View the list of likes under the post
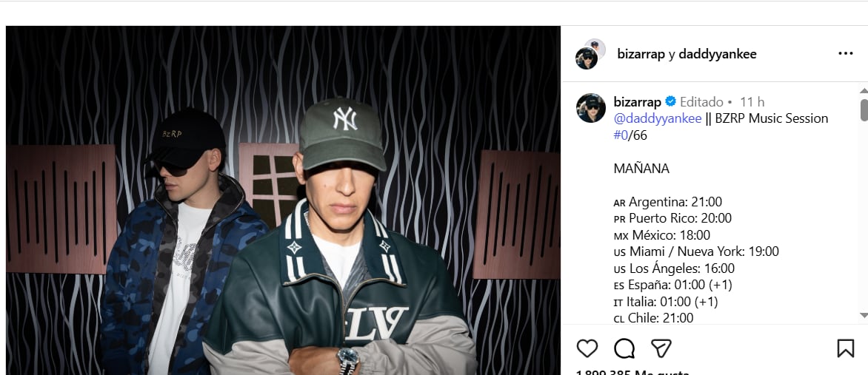Viewport: 868px width, 375px height. click(632, 372)
